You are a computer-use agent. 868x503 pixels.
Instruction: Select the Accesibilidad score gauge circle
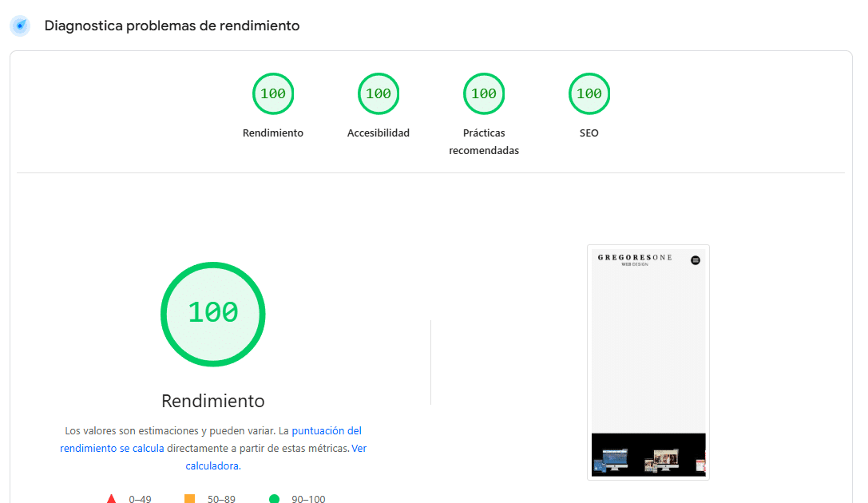pyautogui.click(x=379, y=94)
